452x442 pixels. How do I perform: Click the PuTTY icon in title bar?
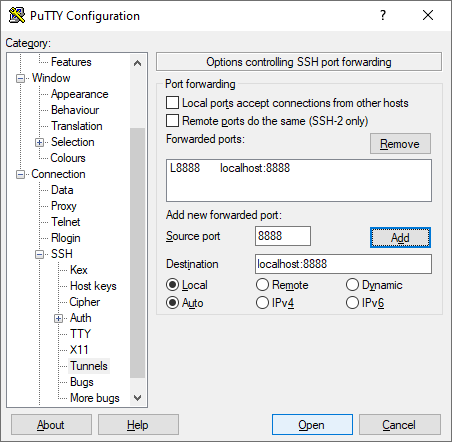coord(17,15)
